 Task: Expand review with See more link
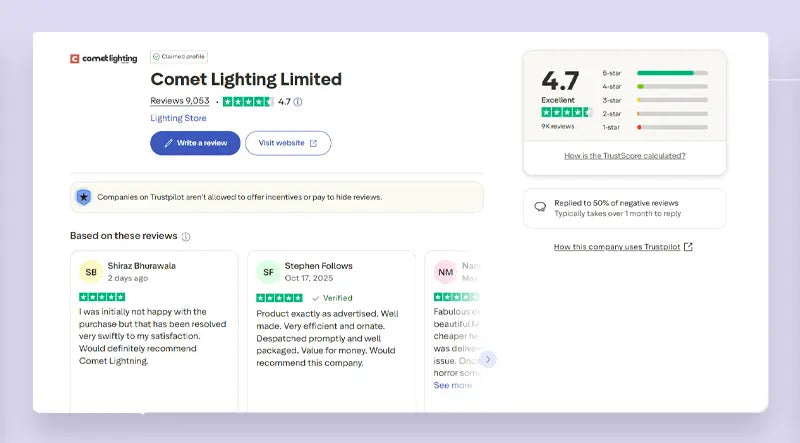452,385
